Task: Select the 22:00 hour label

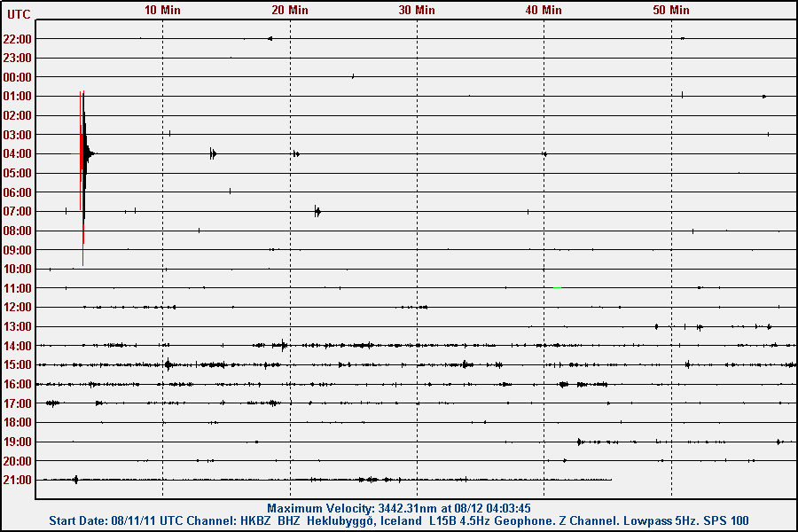Action: click(18, 39)
